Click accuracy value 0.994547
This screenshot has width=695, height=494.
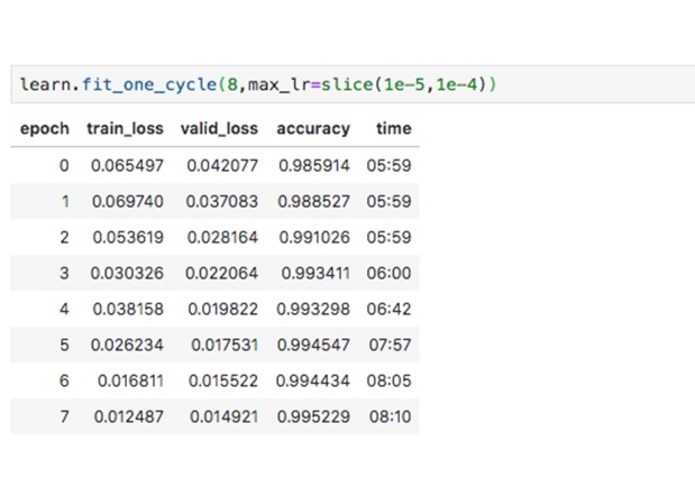coord(313,345)
